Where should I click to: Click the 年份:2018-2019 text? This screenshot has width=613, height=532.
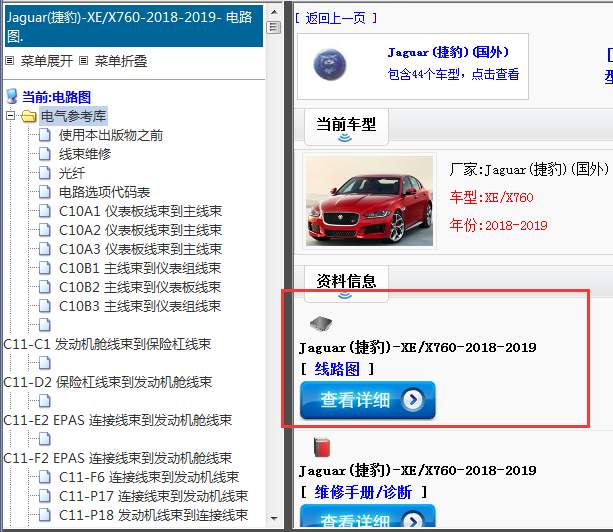coord(498,226)
